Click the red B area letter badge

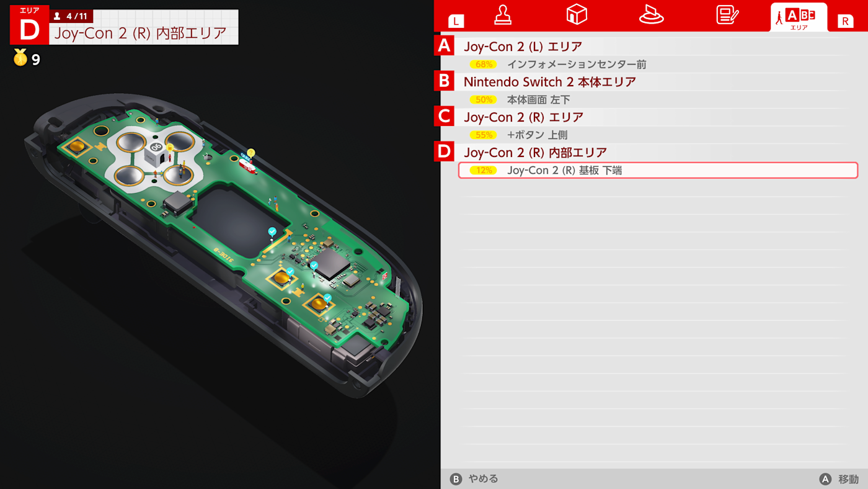click(443, 82)
